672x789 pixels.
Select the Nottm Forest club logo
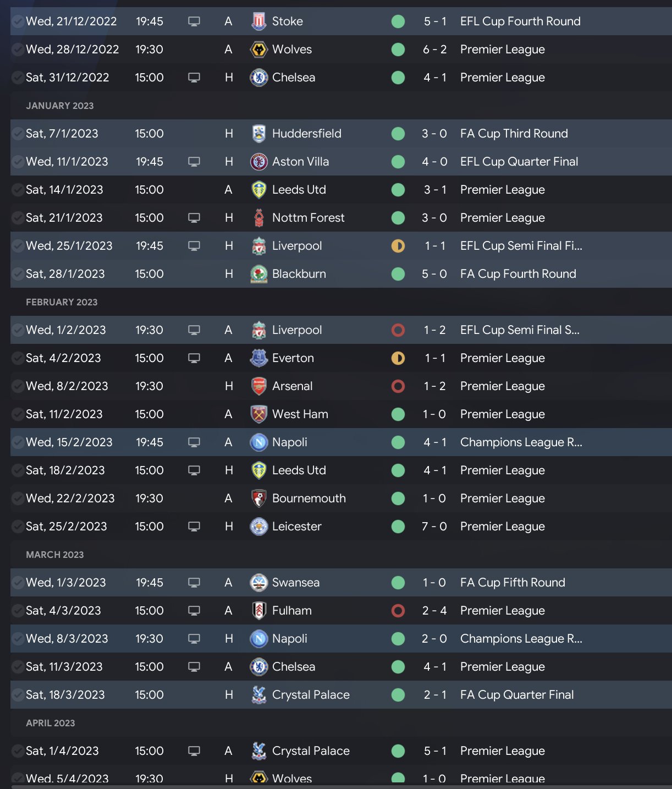258,218
